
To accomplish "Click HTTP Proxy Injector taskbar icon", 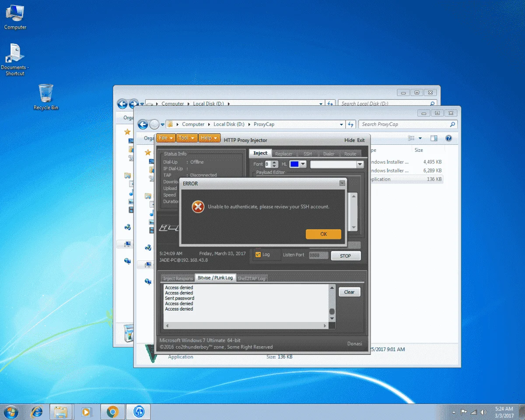I will coord(139,412).
